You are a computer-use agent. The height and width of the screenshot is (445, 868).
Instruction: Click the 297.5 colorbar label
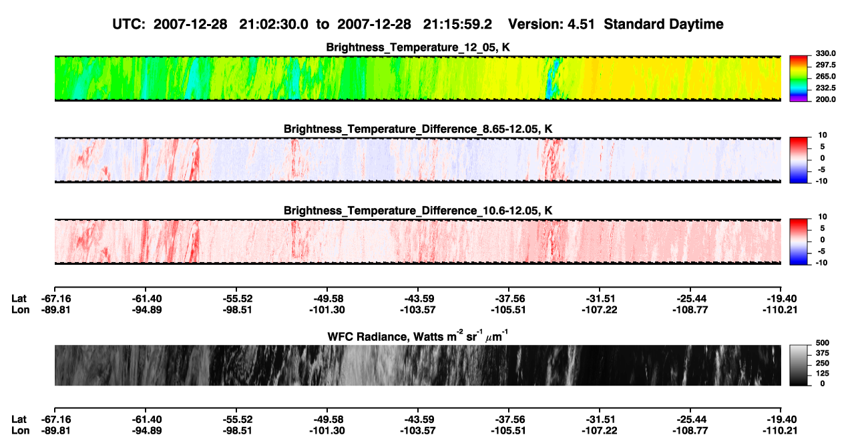point(825,65)
